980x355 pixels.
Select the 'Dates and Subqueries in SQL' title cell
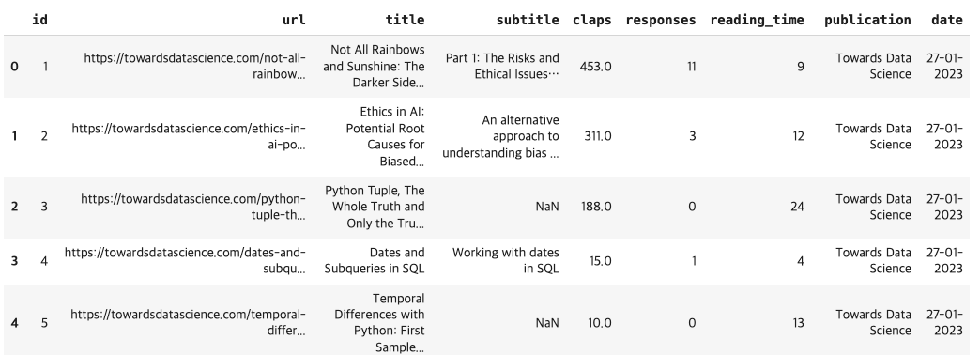pos(375,261)
